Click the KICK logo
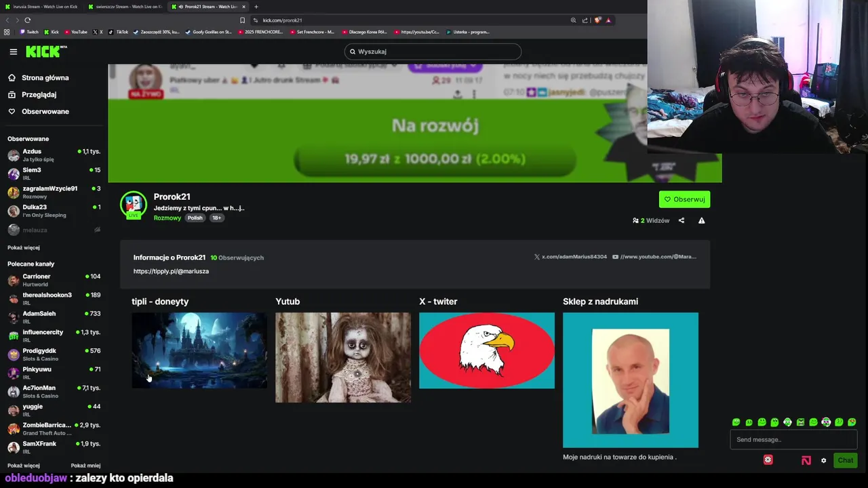Viewport: 868px width, 488px height. 46,52
